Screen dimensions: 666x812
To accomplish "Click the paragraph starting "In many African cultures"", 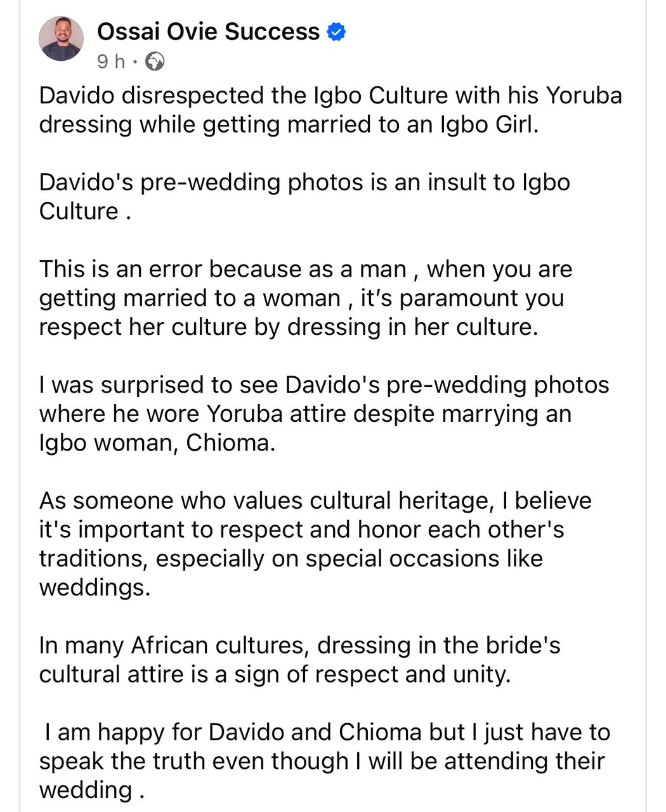I will [x=299, y=660].
